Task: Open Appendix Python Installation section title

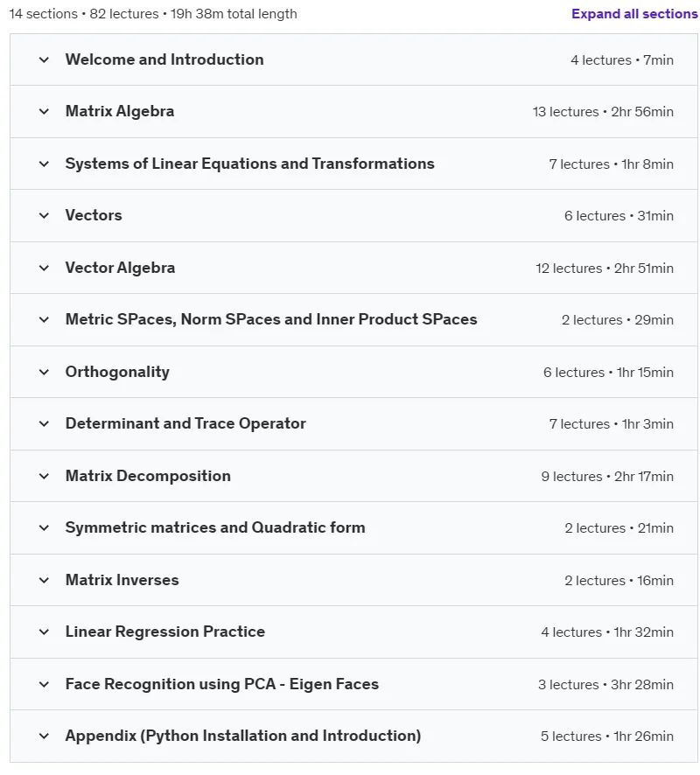Action: pyautogui.click(x=243, y=736)
